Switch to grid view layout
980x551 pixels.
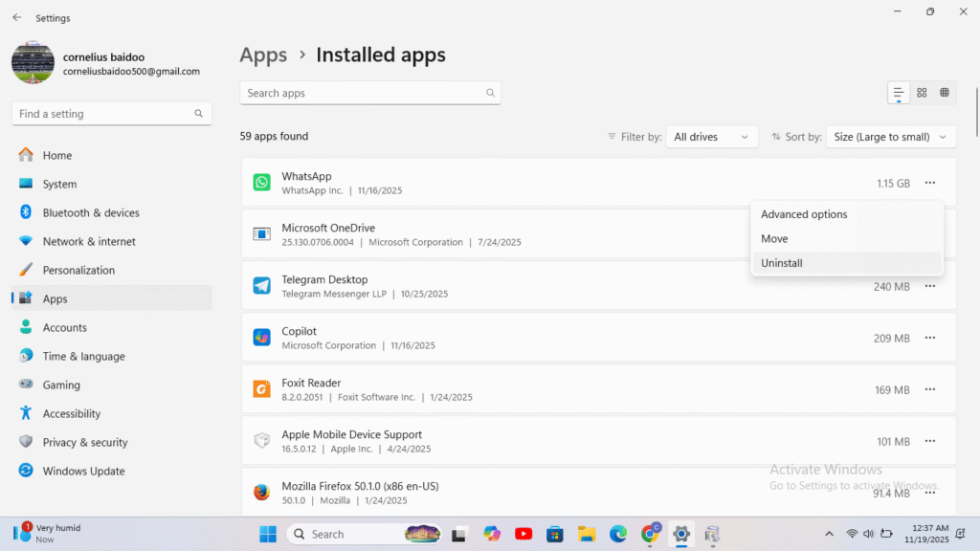coord(922,93)
